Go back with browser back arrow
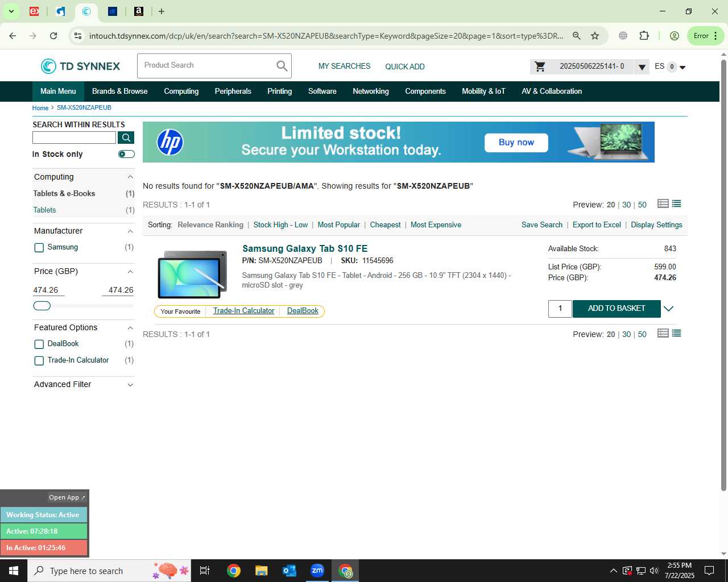Viewport: 728px width, 582px height. (13, 36)
